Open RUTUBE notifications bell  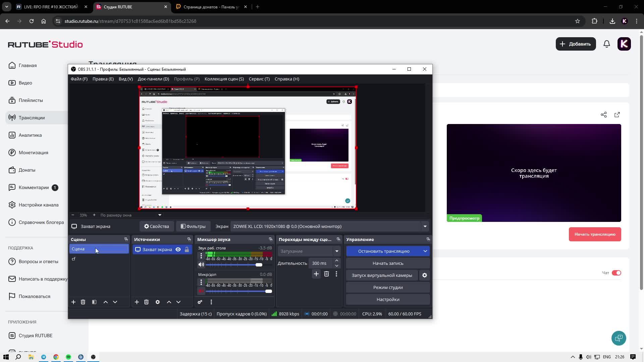point(607,44)
